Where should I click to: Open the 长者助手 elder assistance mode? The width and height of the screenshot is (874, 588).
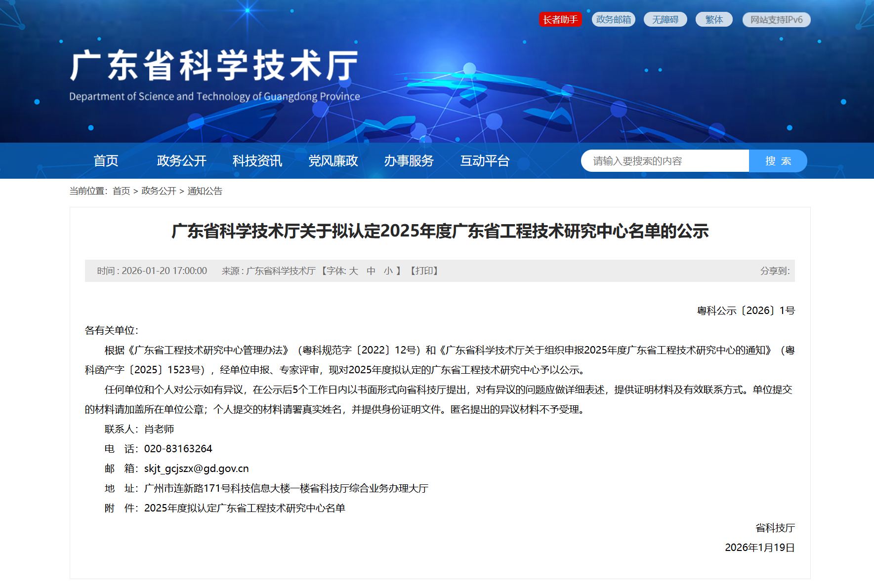[561, 19]
